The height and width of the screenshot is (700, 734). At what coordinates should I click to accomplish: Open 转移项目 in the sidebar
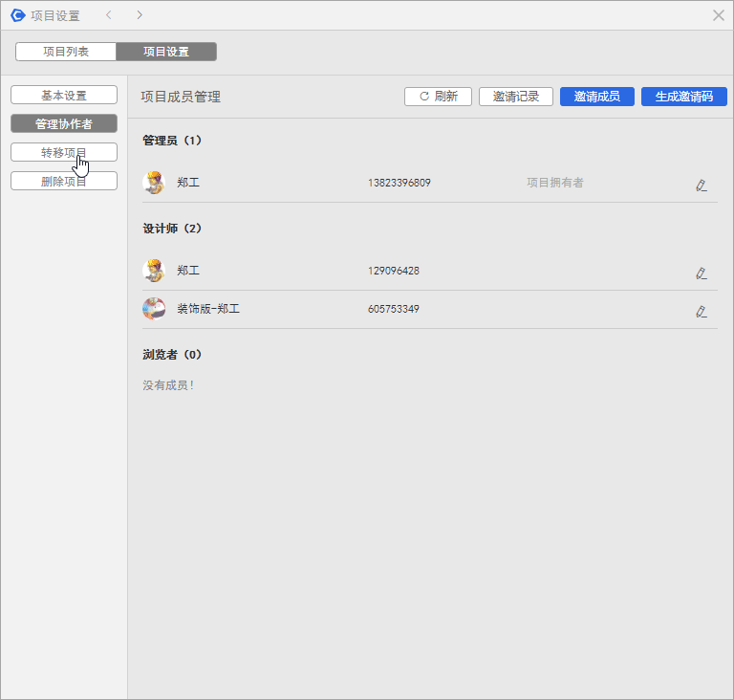coord(64,153)
